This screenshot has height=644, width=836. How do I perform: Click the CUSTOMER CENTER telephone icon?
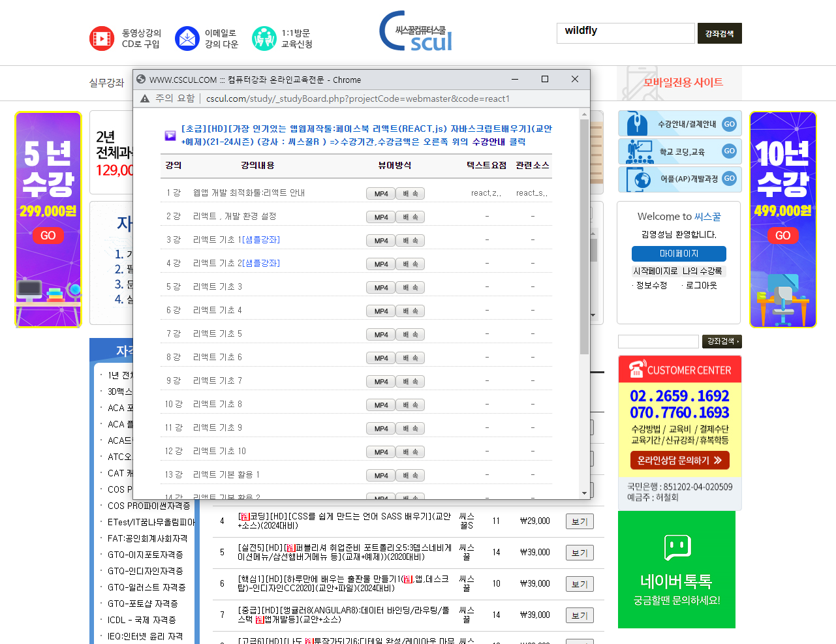click(x=637, y=369)
